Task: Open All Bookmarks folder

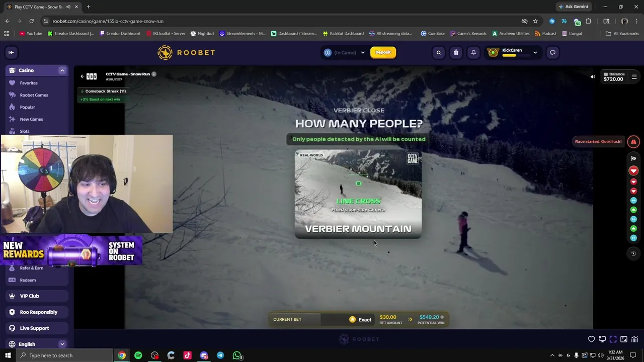Action: pyautogui.click(x=622, y=33)
